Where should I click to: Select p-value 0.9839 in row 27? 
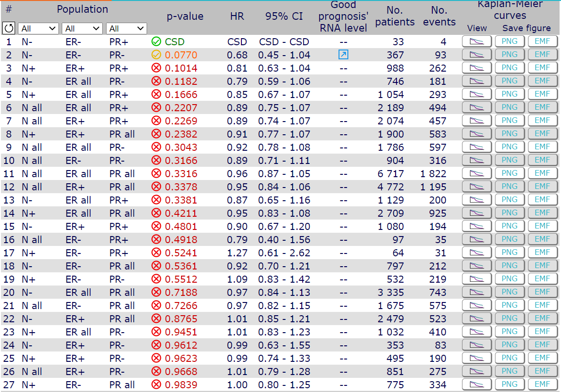tap(181, 385)
